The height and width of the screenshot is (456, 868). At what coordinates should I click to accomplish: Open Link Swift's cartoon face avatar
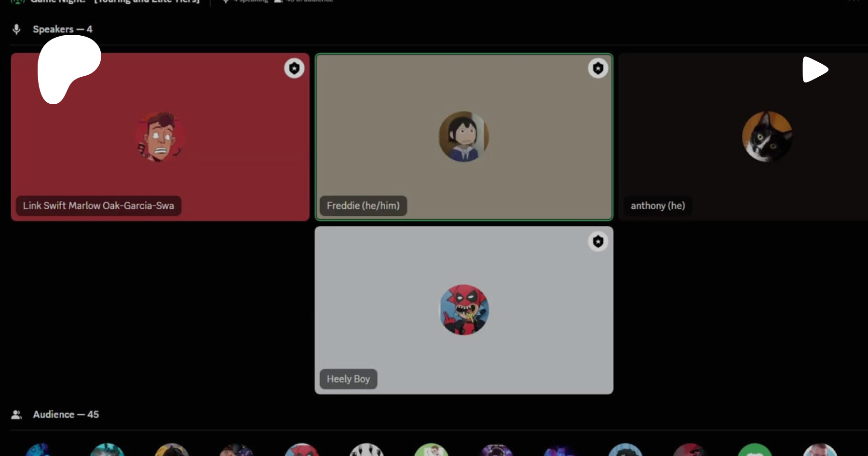[160, 137]
